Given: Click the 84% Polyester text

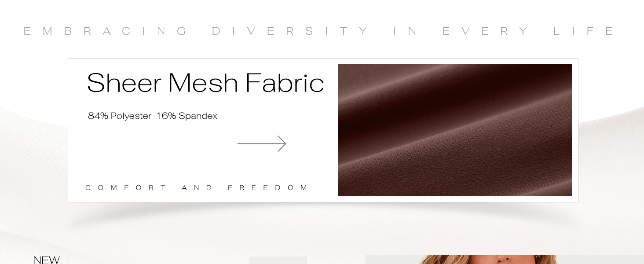Looking at the screenshot, I should point(120,116).
